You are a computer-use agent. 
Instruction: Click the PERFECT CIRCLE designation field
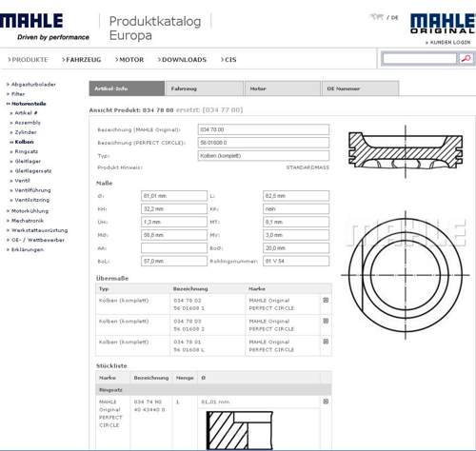(264, 143)
